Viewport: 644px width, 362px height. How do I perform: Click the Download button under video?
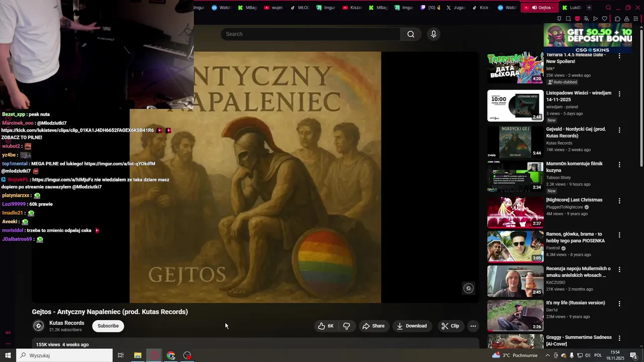pos(412,326)
